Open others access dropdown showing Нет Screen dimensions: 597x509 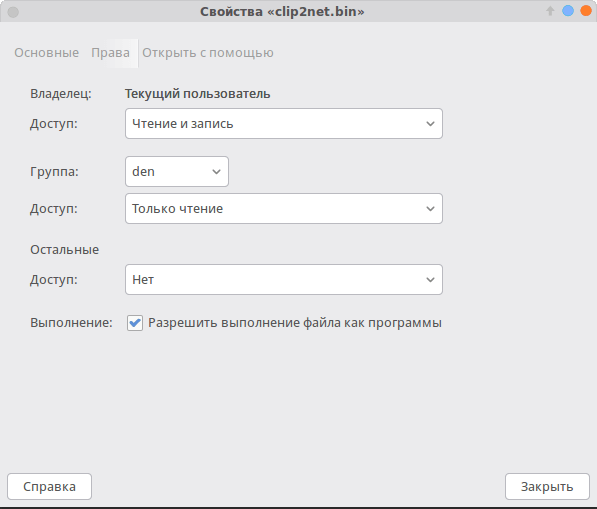coord(284,279)
